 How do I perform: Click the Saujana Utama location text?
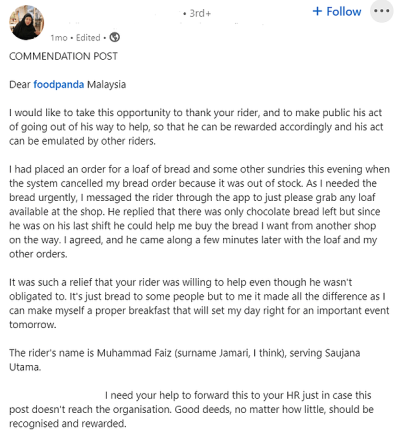(x=184, y=360)
